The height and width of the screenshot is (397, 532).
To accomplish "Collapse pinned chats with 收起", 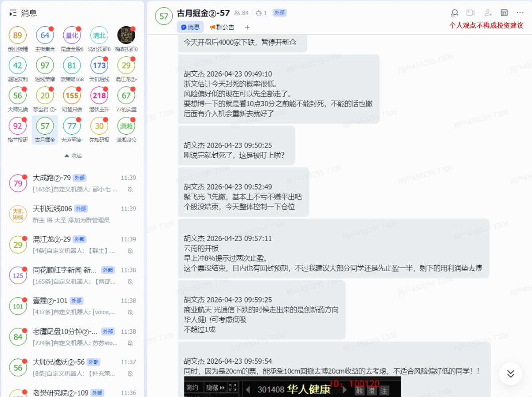I will 73,156.
